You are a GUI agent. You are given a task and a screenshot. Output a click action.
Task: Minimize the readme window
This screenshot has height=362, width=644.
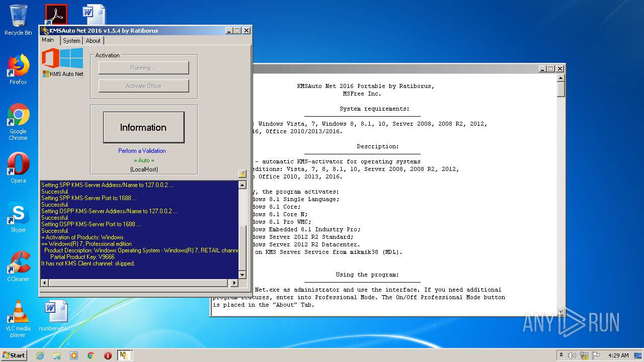point(542,68)
